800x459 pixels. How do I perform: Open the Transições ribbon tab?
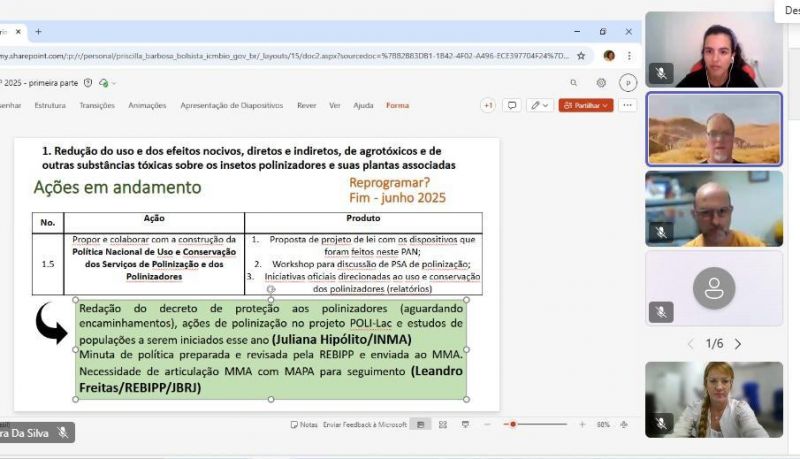(97, 105)
